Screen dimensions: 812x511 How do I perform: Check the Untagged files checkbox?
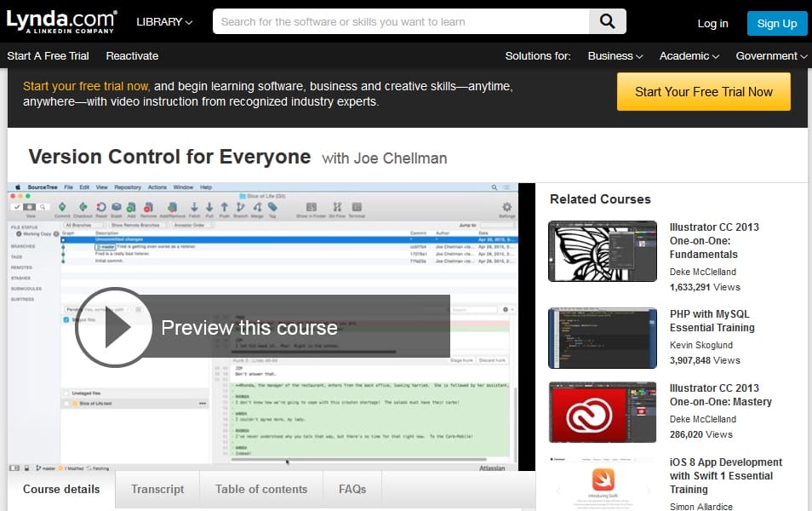66,393
